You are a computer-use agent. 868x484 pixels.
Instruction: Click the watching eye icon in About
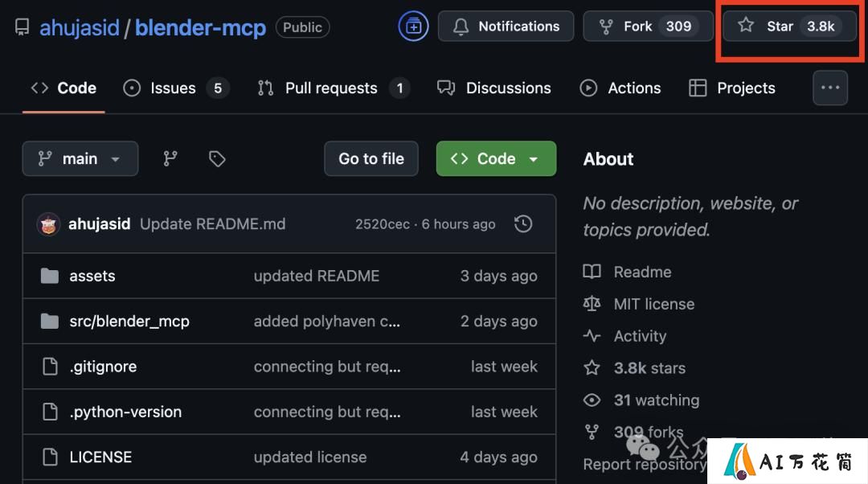pos(592,400)
